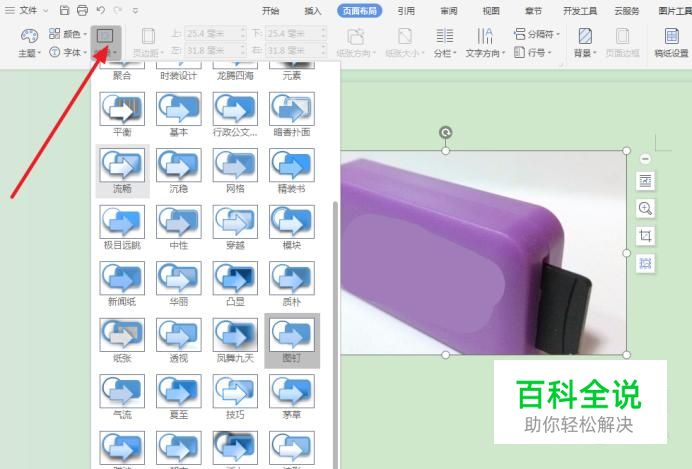Screen dimensions: 692x469
Task: Switch to the 视图 tab
Action: (491, 11)
